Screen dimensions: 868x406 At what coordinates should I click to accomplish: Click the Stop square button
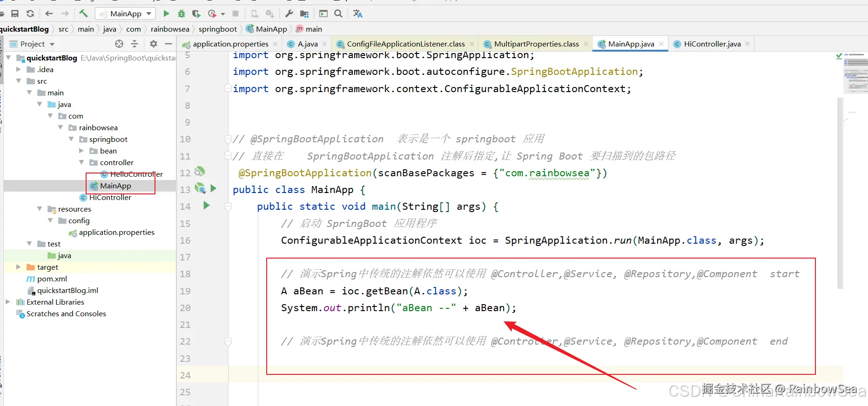[236, 13]
